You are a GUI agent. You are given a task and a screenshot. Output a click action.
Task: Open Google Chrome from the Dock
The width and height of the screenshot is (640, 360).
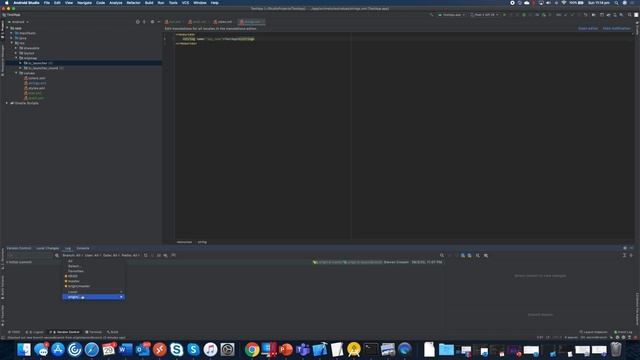click(x=252, y=349)
